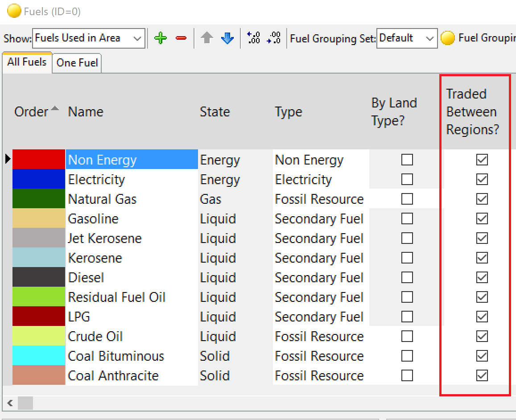Toggle By Land Type for LPG

(x=407, y=317)
